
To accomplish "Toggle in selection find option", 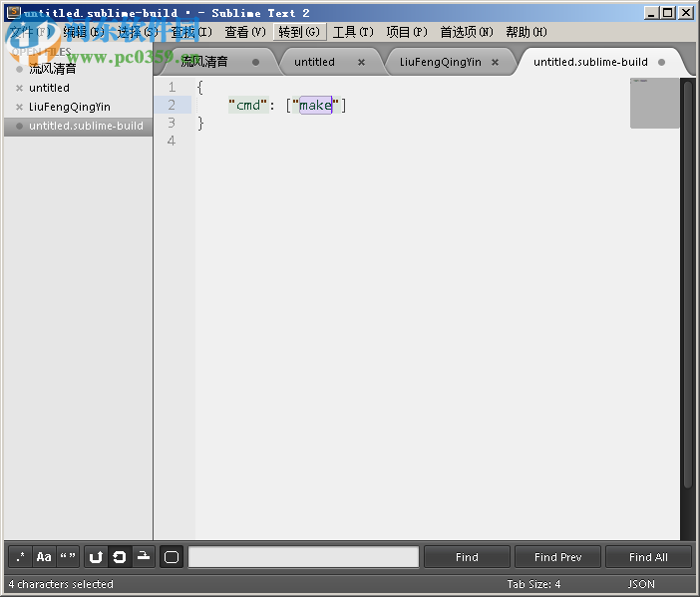I will coord(144,557).
